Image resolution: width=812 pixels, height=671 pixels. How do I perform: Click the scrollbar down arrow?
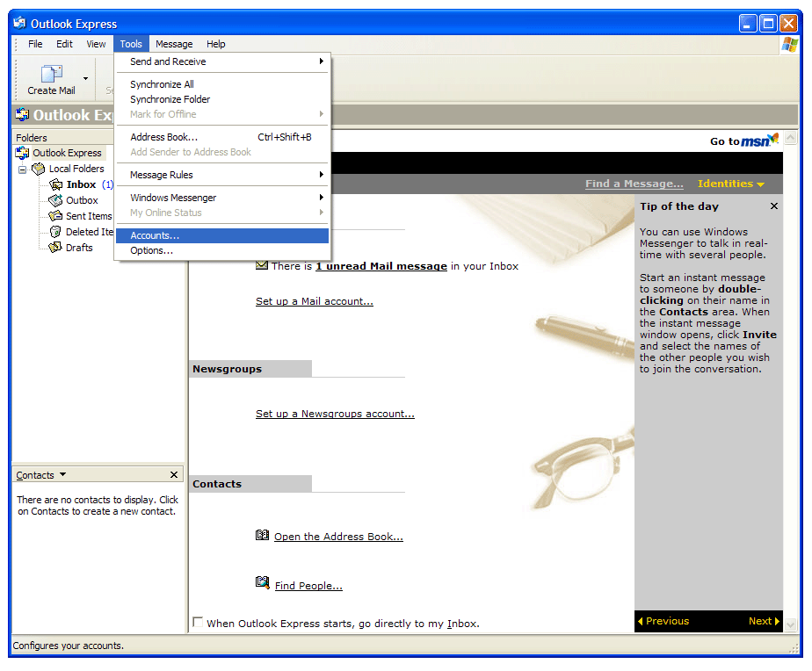click(790, 625)
